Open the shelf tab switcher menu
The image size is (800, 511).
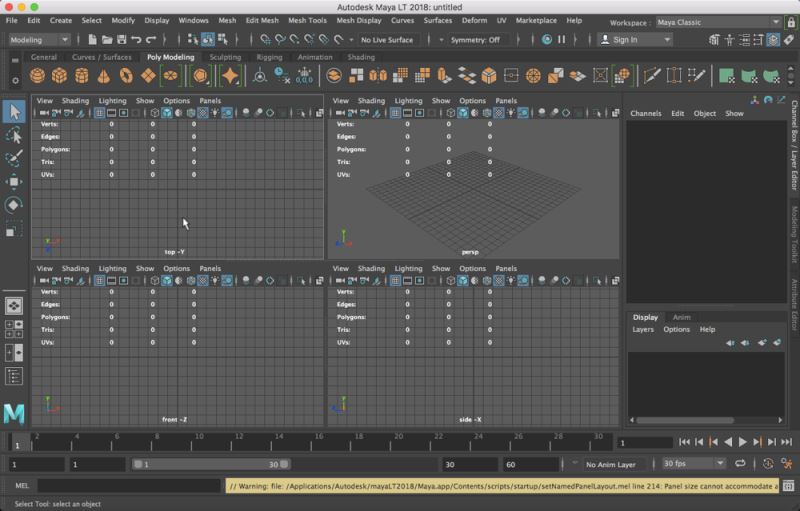(15, 60)
